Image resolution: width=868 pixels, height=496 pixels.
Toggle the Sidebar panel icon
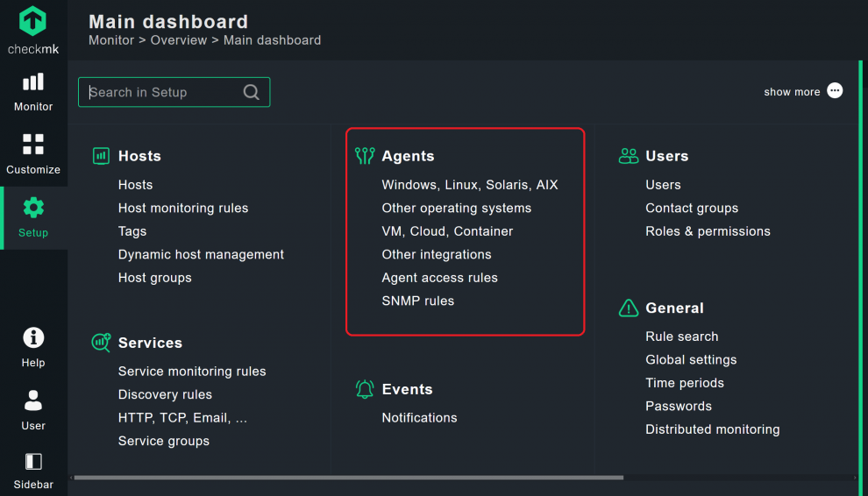(33, 461)
